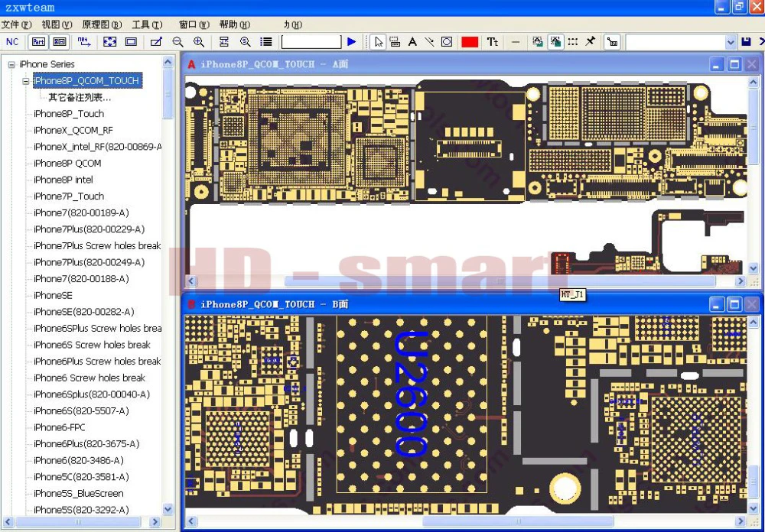The width and height of the screenshot is (765, 532).
Task: Select iPhone8P QCOM in the tree
Action: [67, 164]
